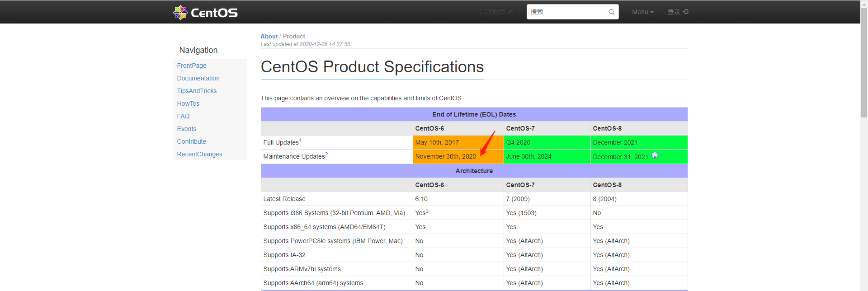The image size is (868, 291).
Task: Open Documentation from the Navigation sidebar
Action: tap(198, 78)
